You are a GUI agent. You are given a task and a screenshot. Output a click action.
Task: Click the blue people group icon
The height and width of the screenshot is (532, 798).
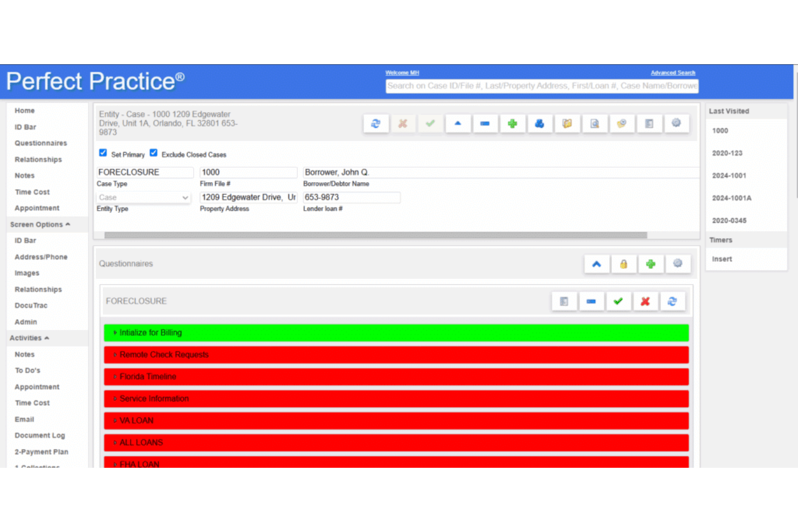539,123
